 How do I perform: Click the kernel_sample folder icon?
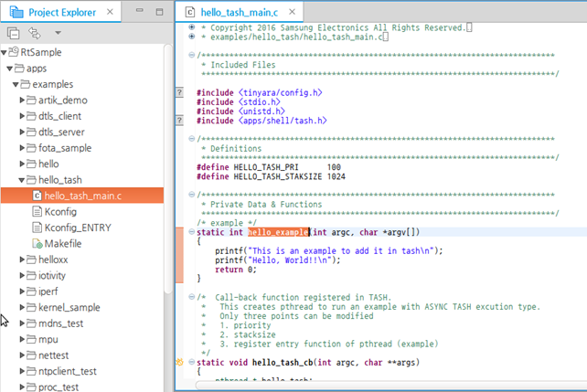pos(32,309)
